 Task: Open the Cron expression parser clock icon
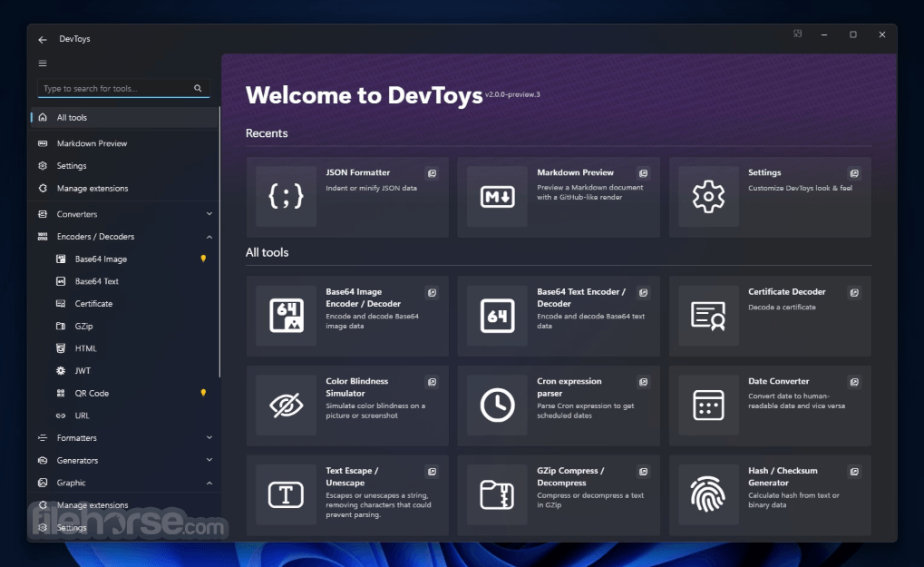point(497,405)
